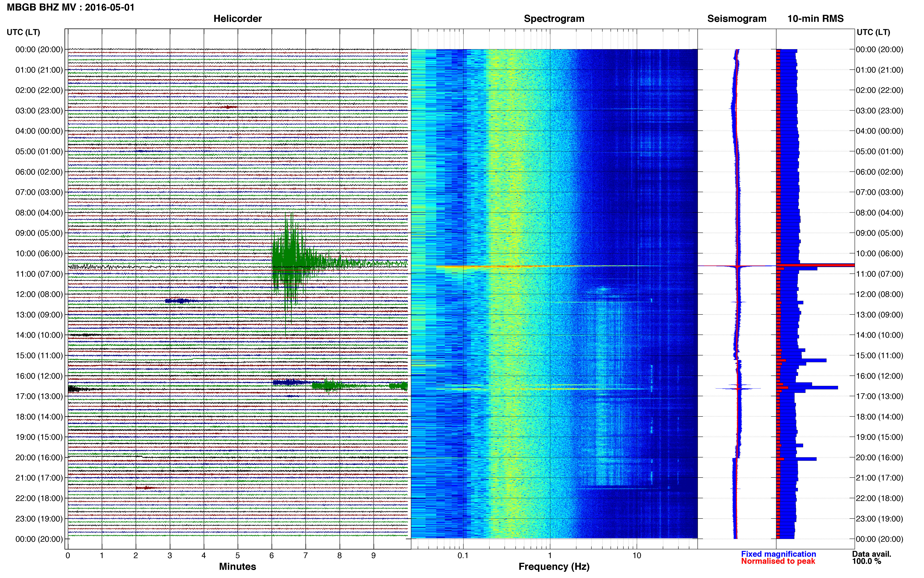Viewport: 924px width, 578px height.
Task: Click '08:00 (04:00)' on the helicorder time axis
Action: point(39,213)
